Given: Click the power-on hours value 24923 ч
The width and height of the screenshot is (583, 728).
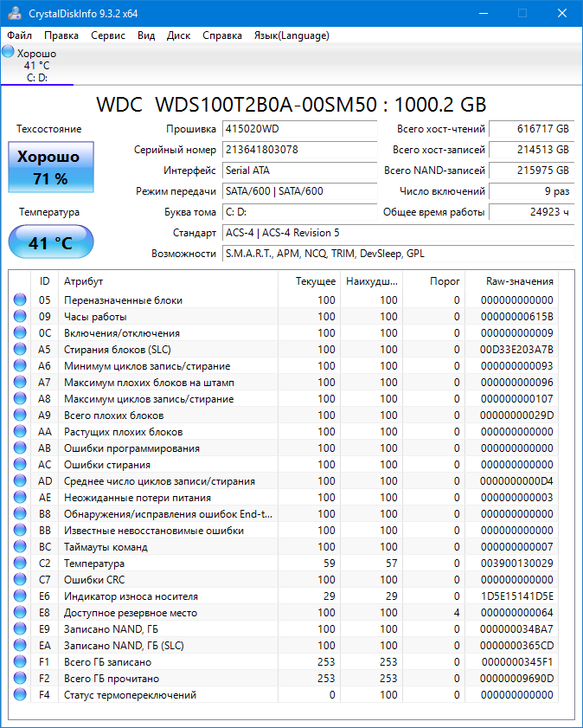Looking at the screenshot, I should 532,212.
